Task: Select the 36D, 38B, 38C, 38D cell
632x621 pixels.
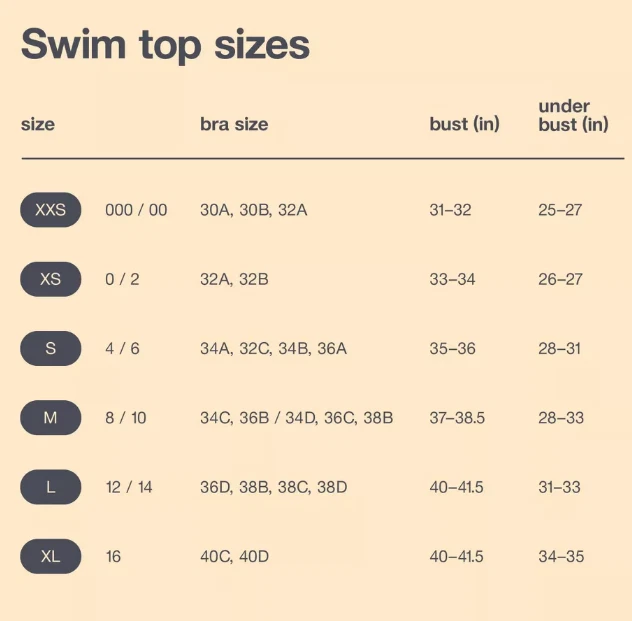Action: point(273,487)
